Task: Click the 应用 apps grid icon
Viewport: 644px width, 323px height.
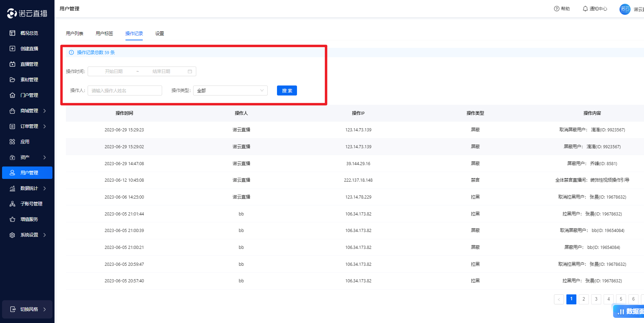Action: 12,142
